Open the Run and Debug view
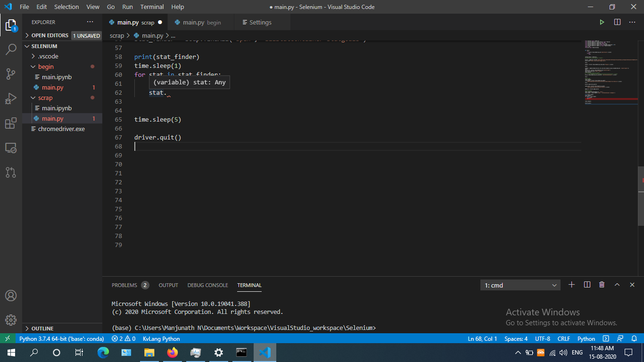 [11, 99]
